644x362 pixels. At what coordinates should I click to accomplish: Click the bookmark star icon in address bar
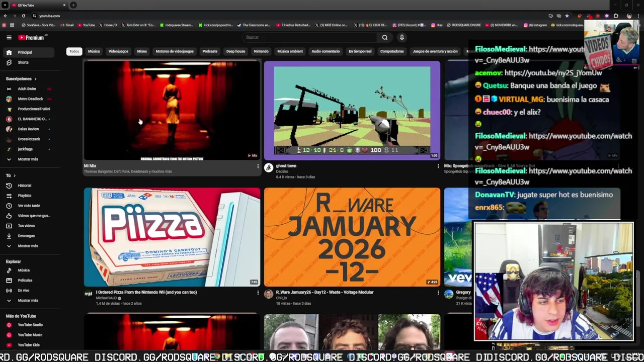[x=567, y=16]
